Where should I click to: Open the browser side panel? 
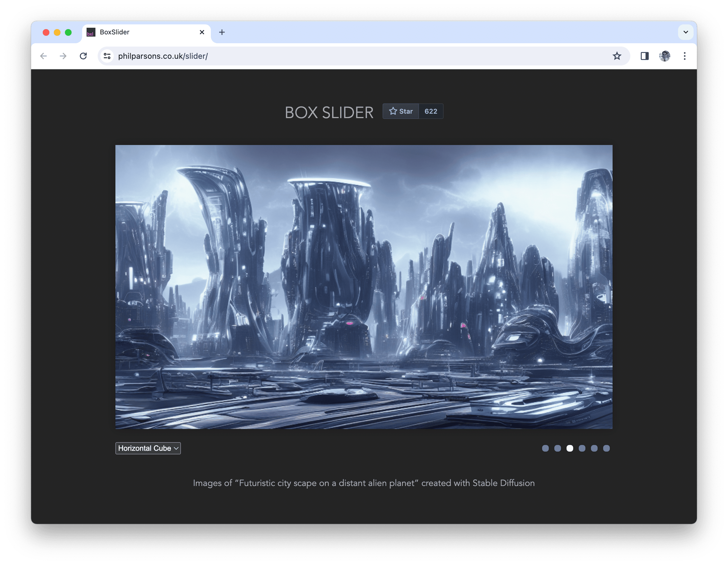(x=644, y=56)
